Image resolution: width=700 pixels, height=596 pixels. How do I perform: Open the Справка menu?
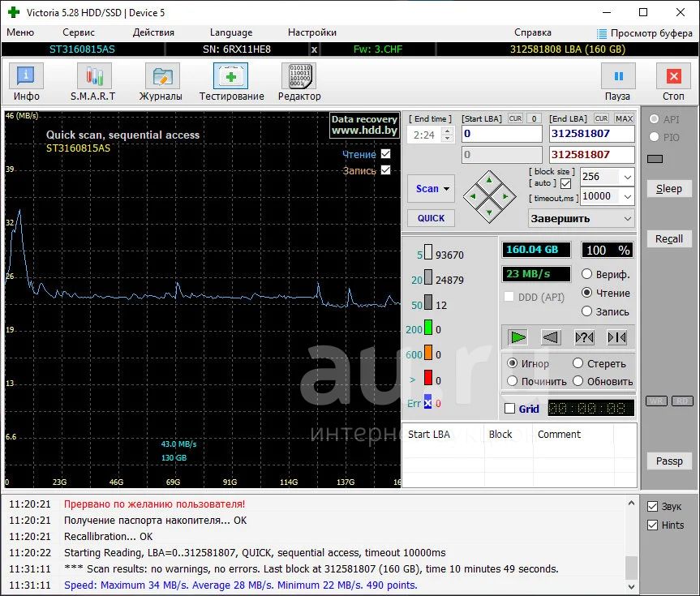tap(533, 32)
